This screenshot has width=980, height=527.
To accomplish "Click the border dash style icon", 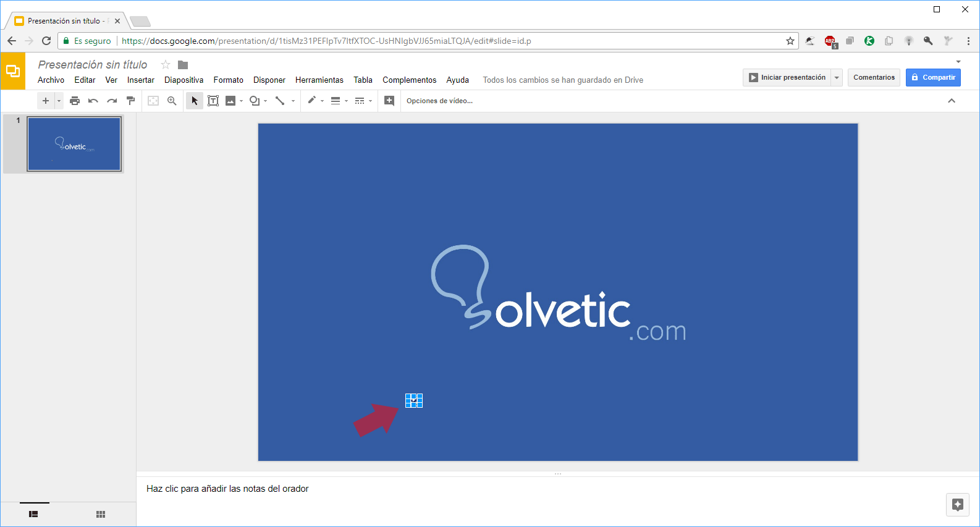I will 360,101.
